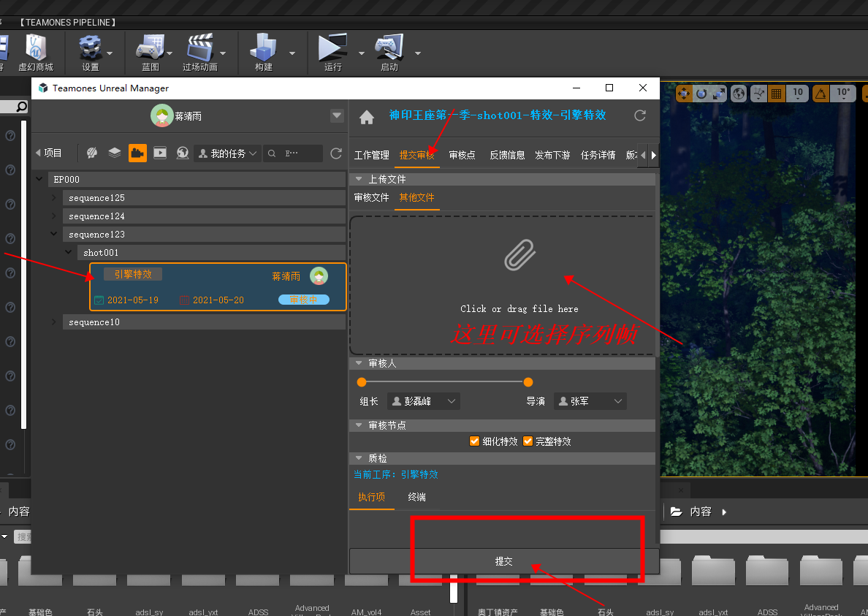Image resolution: width=868 pixels, height=616 pixels.
Task: Click the Blueprints toolbar icon
Action: 151,51
